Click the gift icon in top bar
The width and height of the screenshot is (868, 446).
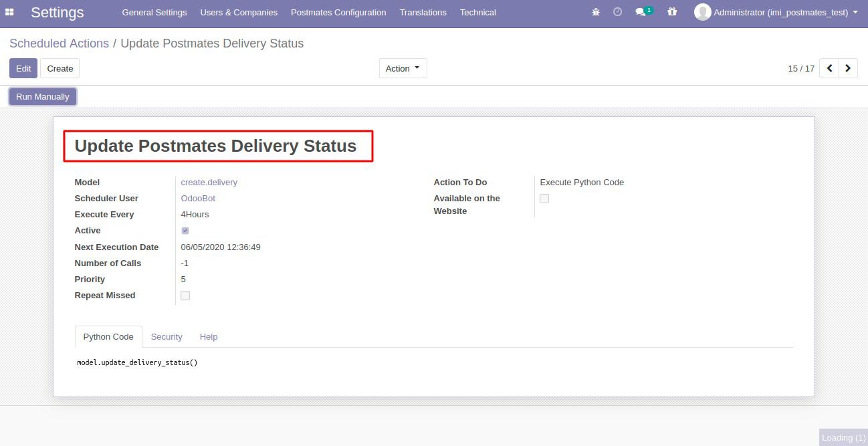pos(672,12)
